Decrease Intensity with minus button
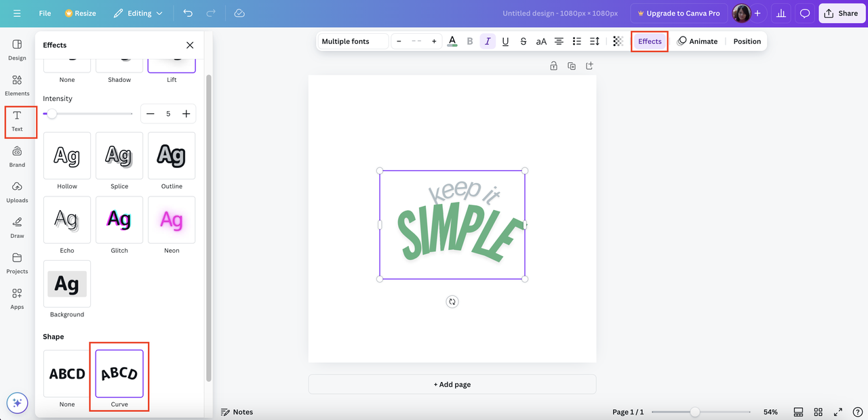The height and width of the screenshot is (420, 868). click(151, 114)
